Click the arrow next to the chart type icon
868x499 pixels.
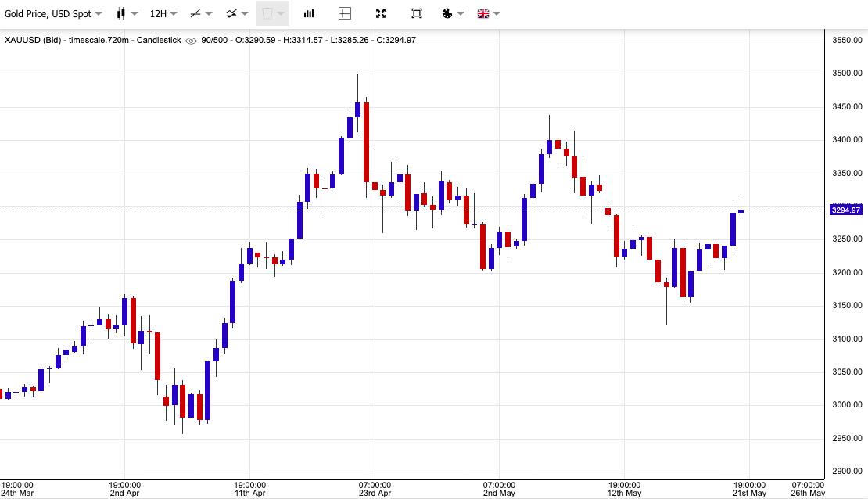135,13
